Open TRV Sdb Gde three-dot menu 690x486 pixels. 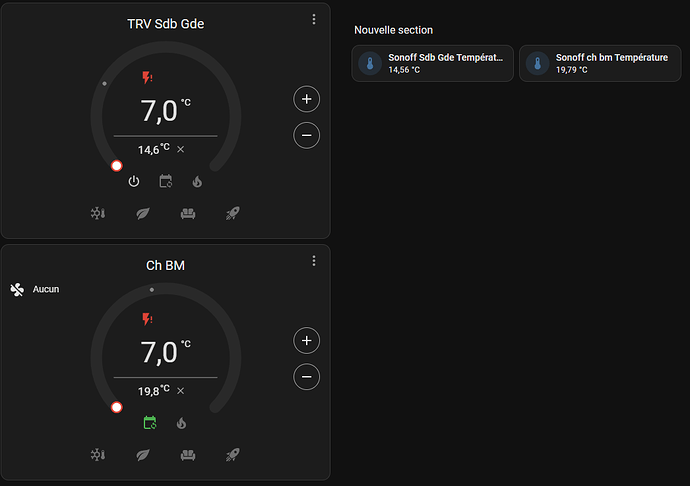(x=314, y=19)
